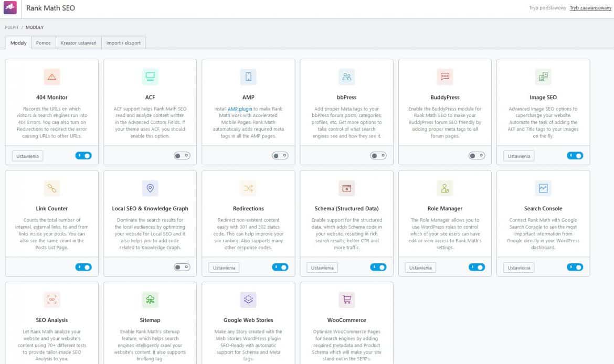Enable the BuddyPress module toggle
This screenshot has width=614, height=364.
coord(477,156)
